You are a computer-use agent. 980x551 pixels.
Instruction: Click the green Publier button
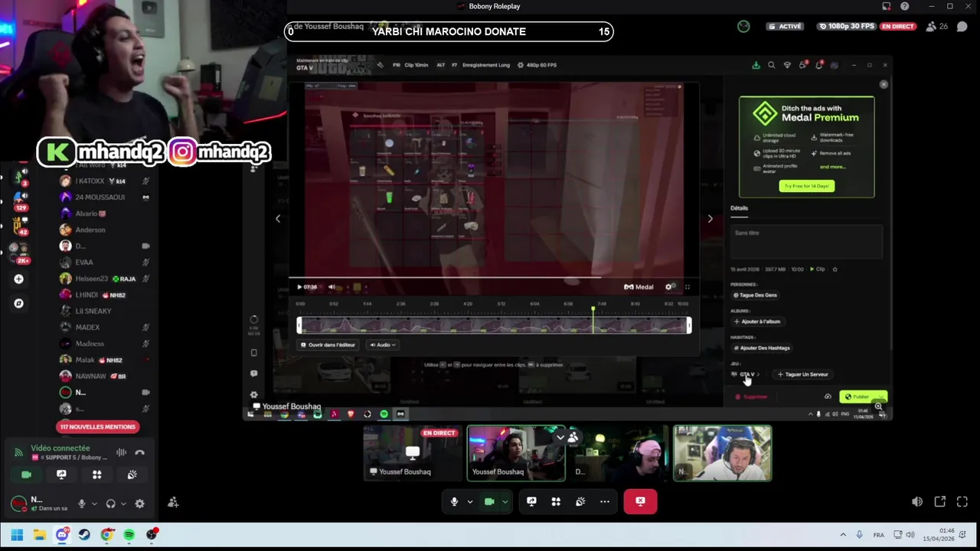tap(863, 397)
